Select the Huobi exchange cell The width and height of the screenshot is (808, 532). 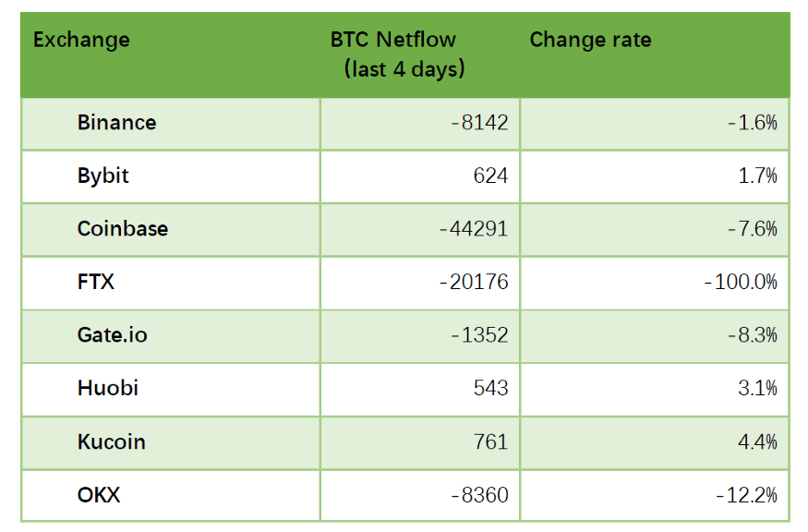107,388
